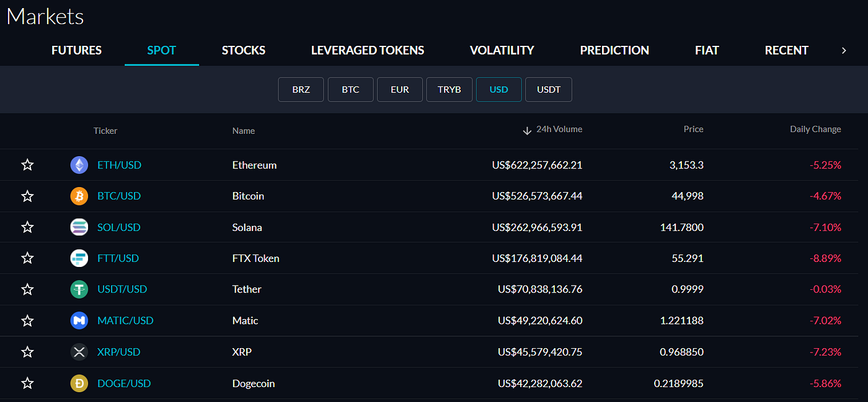The height and width of the screenshot is (402, 868).
Task: Favorite ETH/USD with its star
Action: (x=27, y=165)
